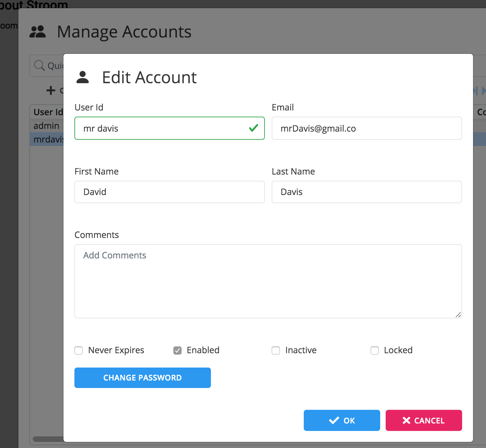Click the green checkmark in User Id field
The height and width of the screenshot is (448, 486).
(253, 128)
